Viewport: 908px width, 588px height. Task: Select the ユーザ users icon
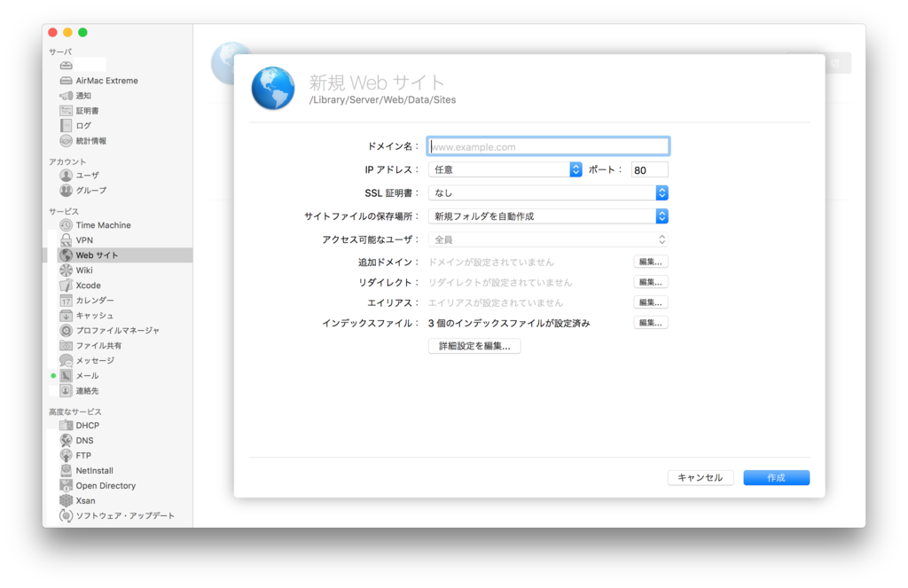tap(66, 175)
